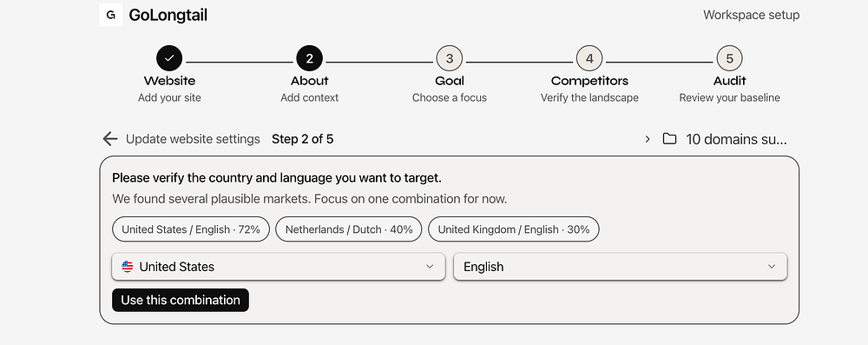Click the completed Website step checkmark
This screenshot has height=345, width=868.
pos(169,58)
